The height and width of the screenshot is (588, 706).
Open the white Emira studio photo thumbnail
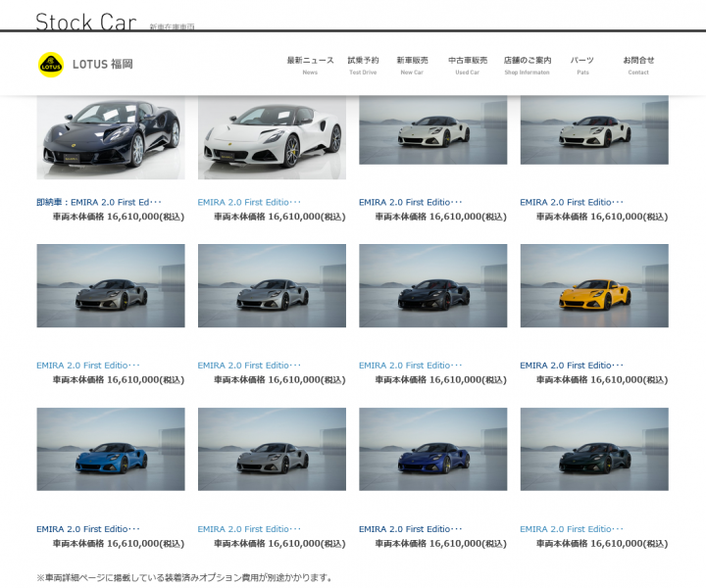coord(272,137)
